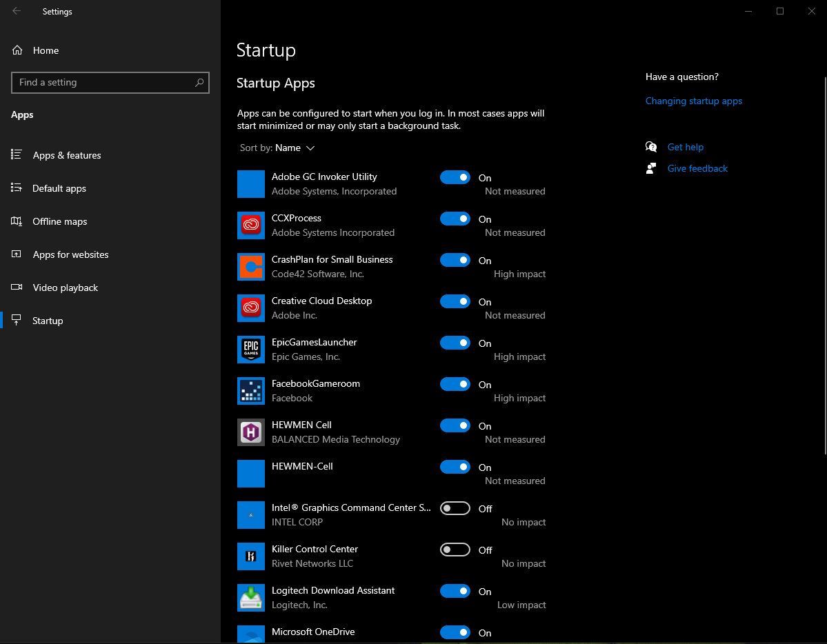This screenshot has width=827, height=644.
Task: Click the Default apps icon
Action: 17,188
